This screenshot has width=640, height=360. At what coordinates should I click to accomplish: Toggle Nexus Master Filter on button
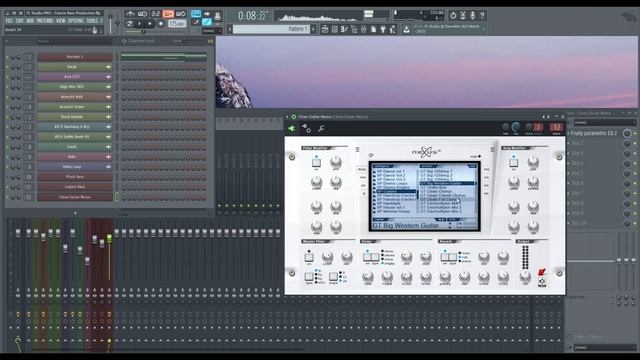[309, 257]
